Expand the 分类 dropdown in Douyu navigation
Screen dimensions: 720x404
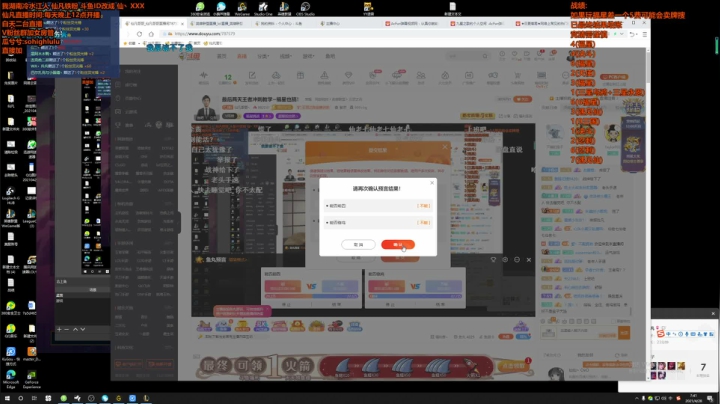pos(263,56)
